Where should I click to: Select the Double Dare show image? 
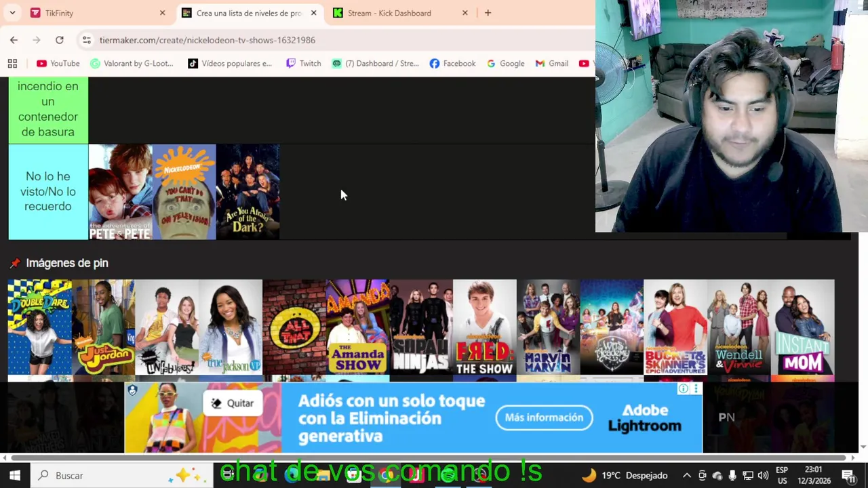tap(39, 327)
